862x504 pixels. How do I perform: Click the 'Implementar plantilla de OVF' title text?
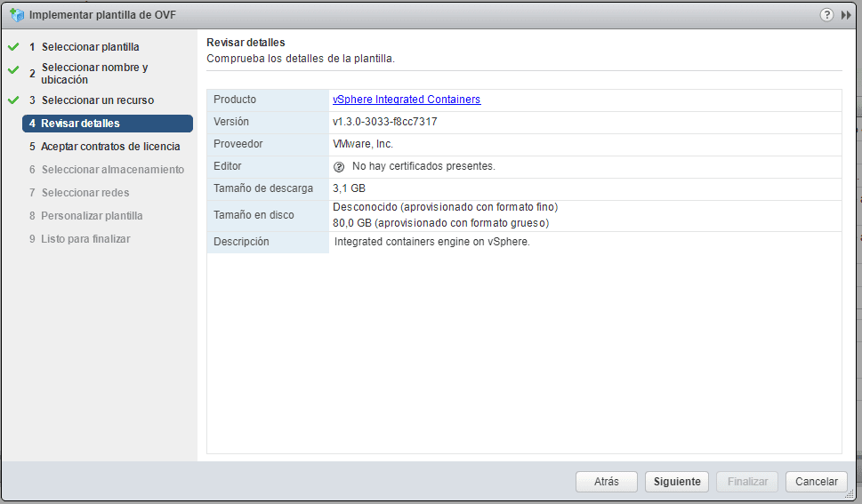click(x=103, y=15)
